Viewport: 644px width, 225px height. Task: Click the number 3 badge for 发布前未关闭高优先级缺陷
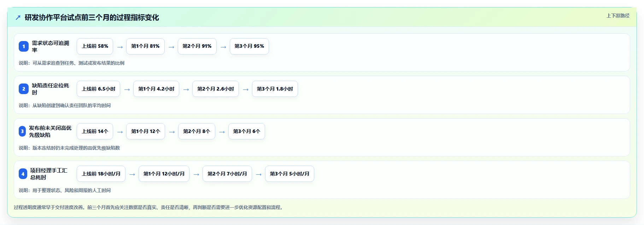[x=22, y=131]
